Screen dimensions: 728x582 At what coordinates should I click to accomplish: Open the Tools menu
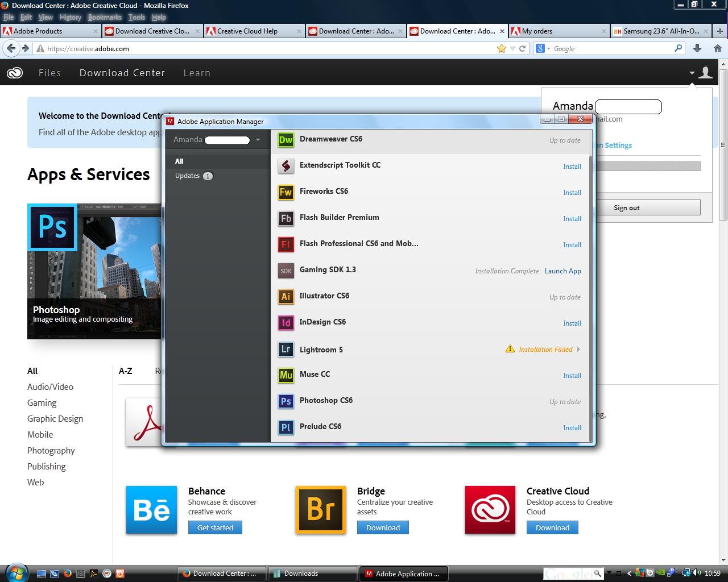click(x=136, y=18)
